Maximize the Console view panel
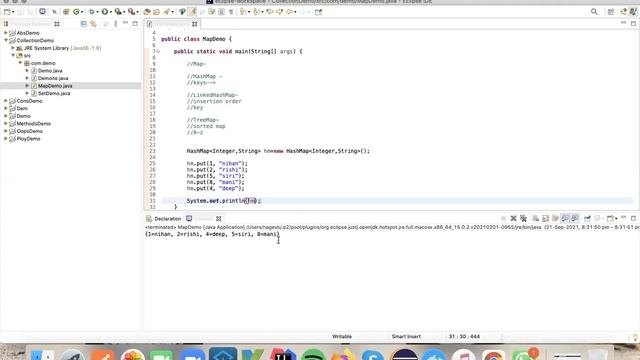 click(x=633, y=218)
